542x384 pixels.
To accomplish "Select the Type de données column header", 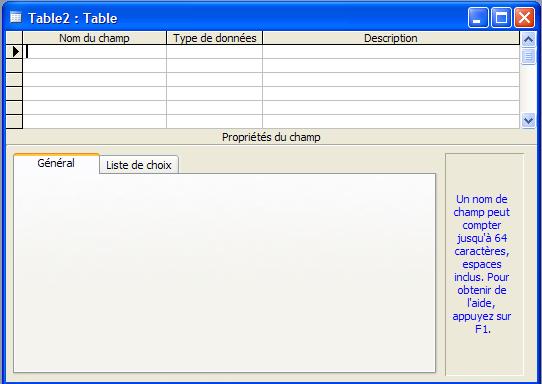I will click(x=215, y=38).
